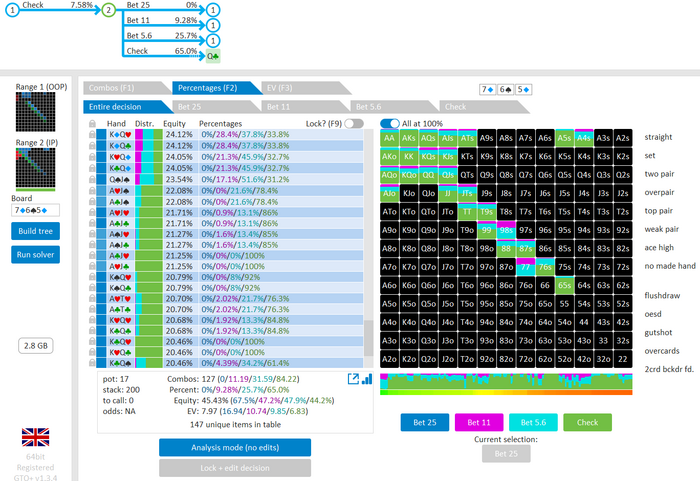The height and width of the screenshot is (481, 700).
Task: Click the JTs cell in matrix
Action: pos(467,193)
